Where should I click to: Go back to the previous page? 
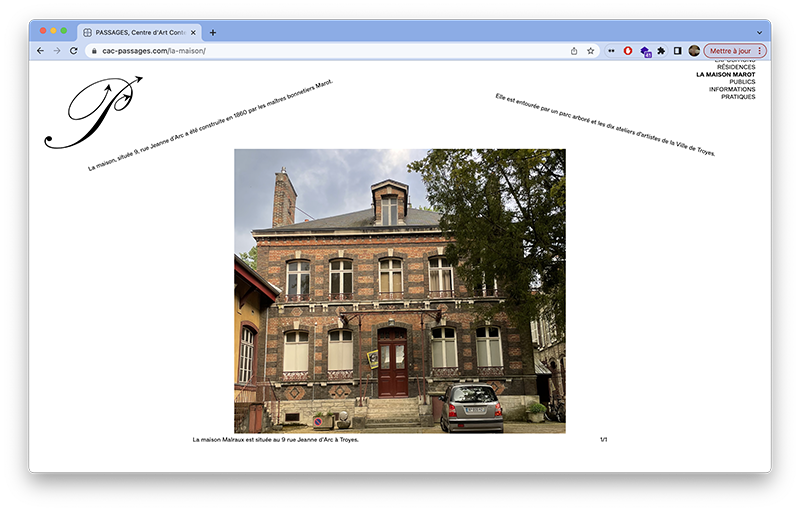(40, 50)
